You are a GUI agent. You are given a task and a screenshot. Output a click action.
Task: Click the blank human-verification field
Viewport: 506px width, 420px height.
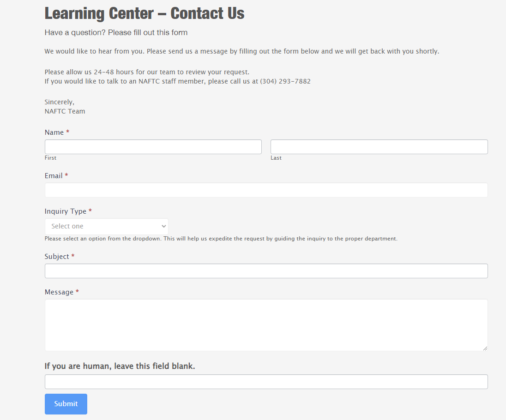click(x=266, y=382)
